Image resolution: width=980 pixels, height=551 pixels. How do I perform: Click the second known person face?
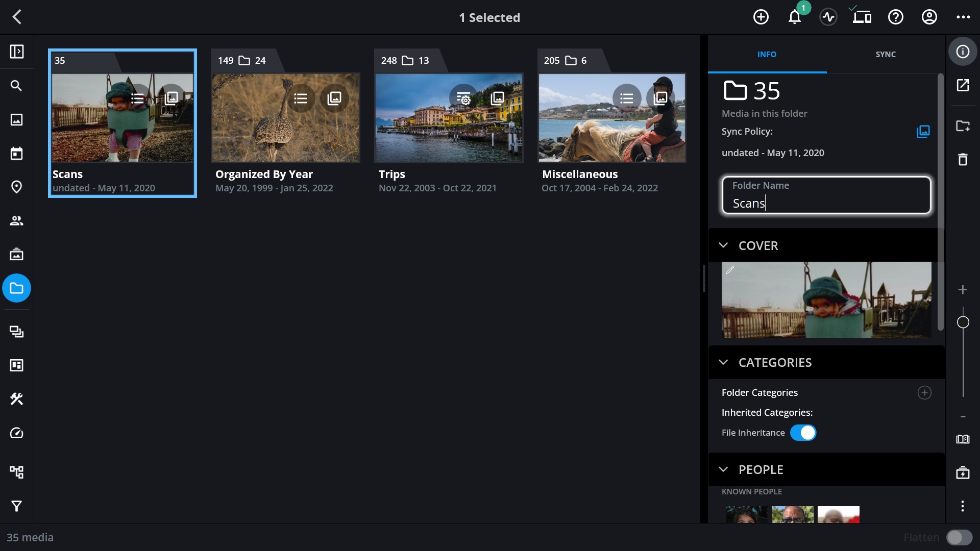[x=792, y=514]
